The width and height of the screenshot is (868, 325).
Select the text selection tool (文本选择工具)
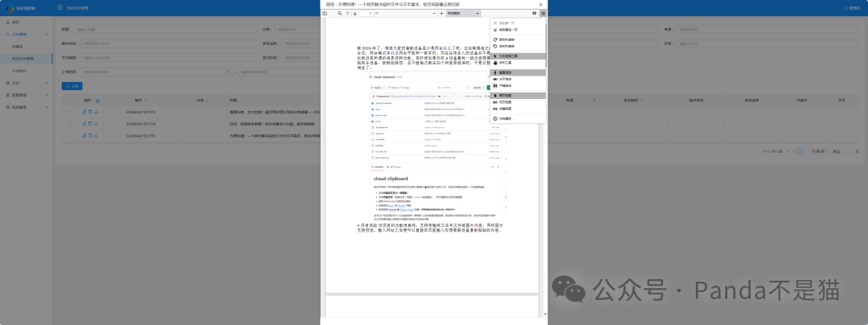click(x=518, y=56)
